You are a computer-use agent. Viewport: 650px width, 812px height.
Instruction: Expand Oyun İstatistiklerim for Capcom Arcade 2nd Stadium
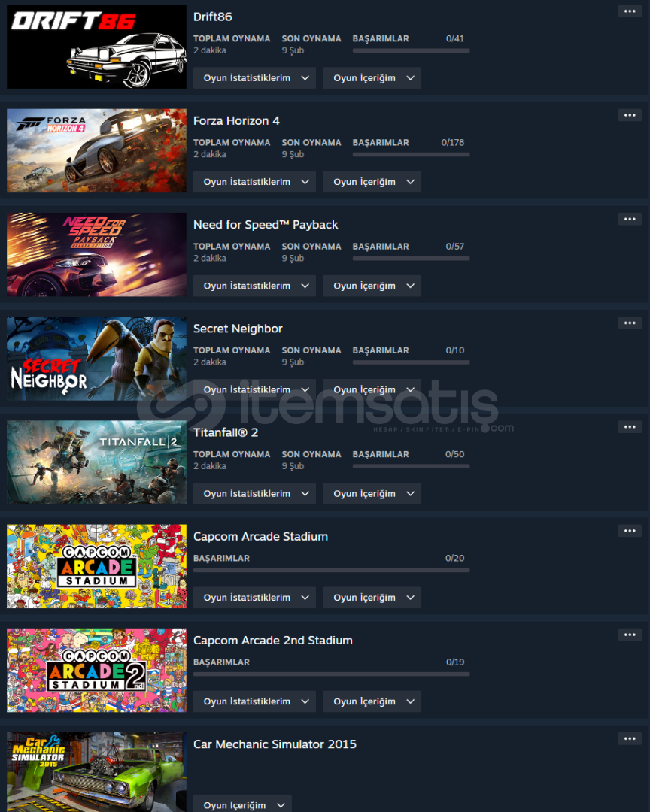(x=254, y=701)
